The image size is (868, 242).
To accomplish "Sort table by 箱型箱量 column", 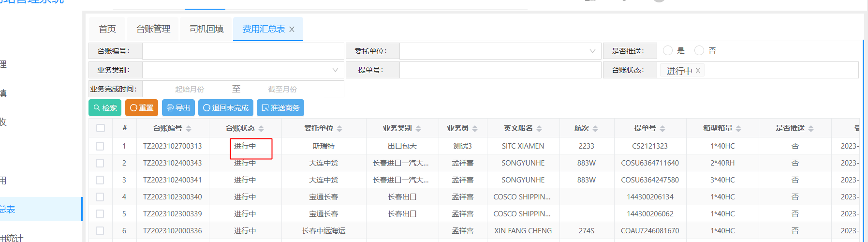I will 738,129.
